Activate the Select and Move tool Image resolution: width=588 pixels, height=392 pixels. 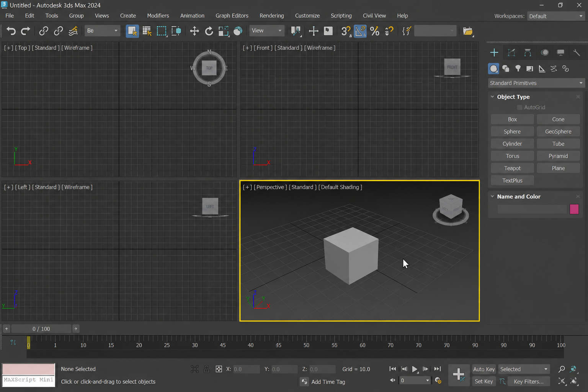click(x=194, y=31)
